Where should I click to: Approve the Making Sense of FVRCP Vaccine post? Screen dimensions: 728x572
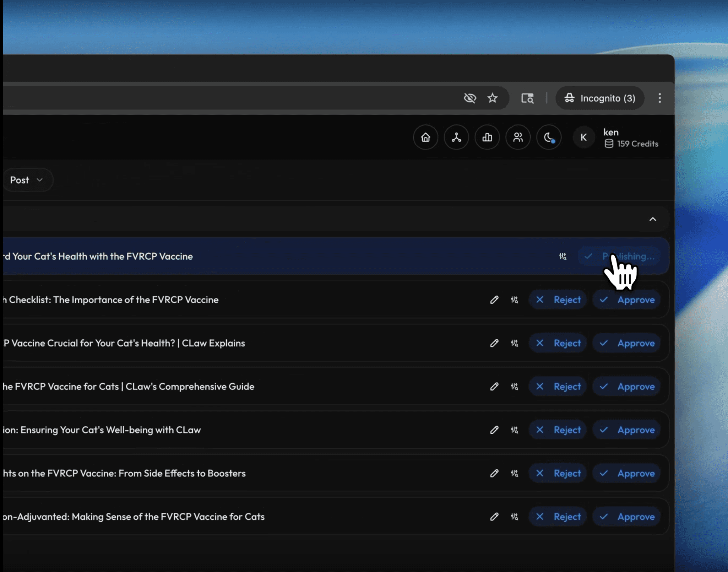point(626,517)
